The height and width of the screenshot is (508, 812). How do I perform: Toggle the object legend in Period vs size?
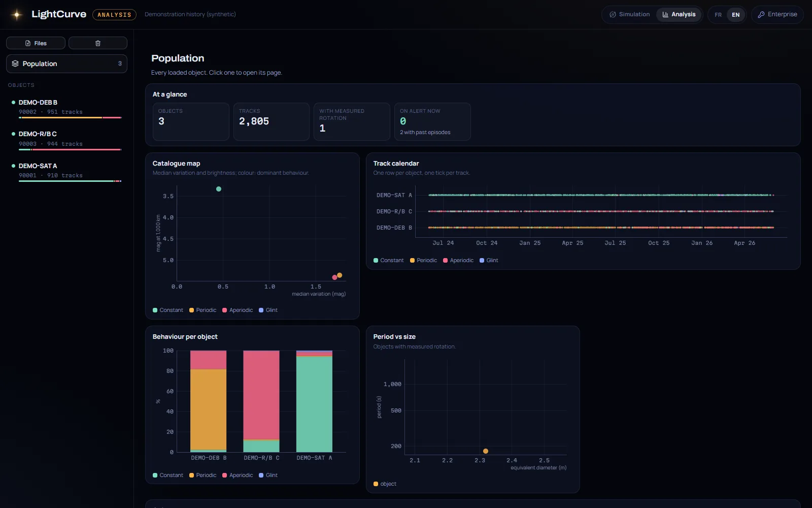pyautogui.click(x=385, y=484)
